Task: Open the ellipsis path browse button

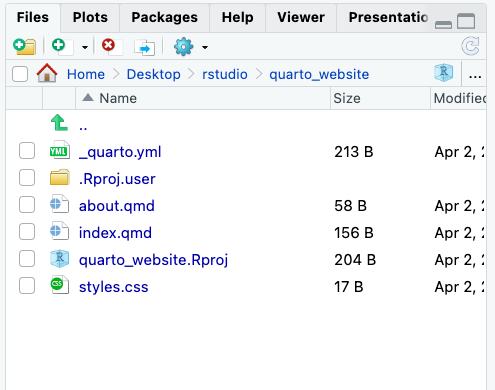Action: [475, 74]
